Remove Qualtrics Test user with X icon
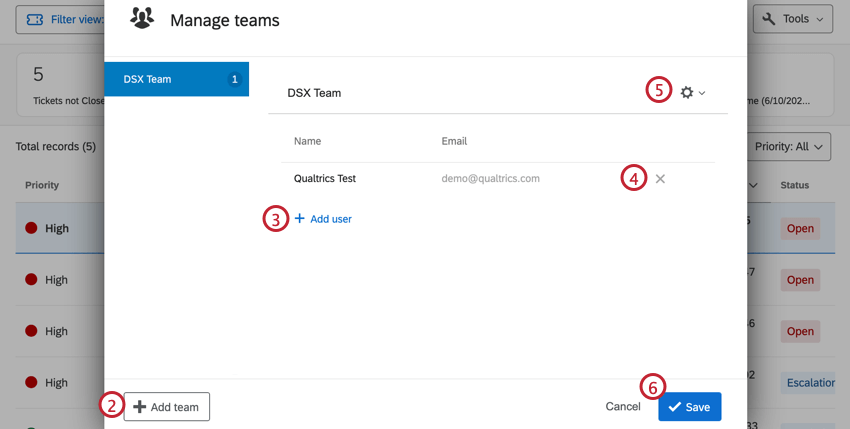The height and width of the screenshot is (429, 850). click(x=660, y=179)
